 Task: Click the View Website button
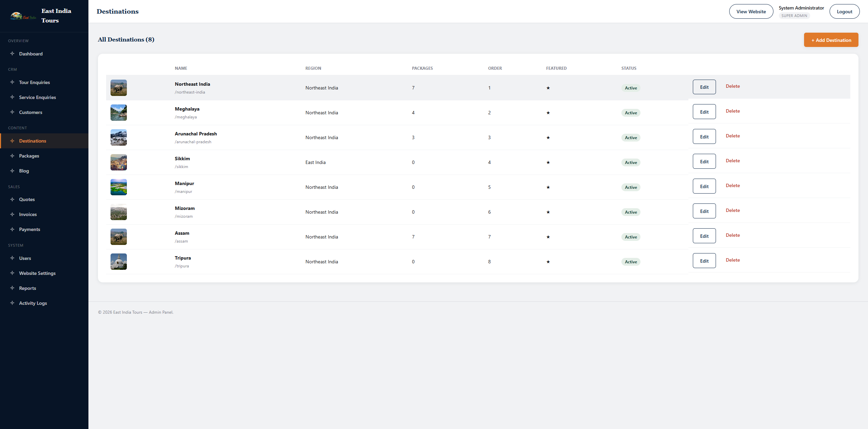point(751,12)
